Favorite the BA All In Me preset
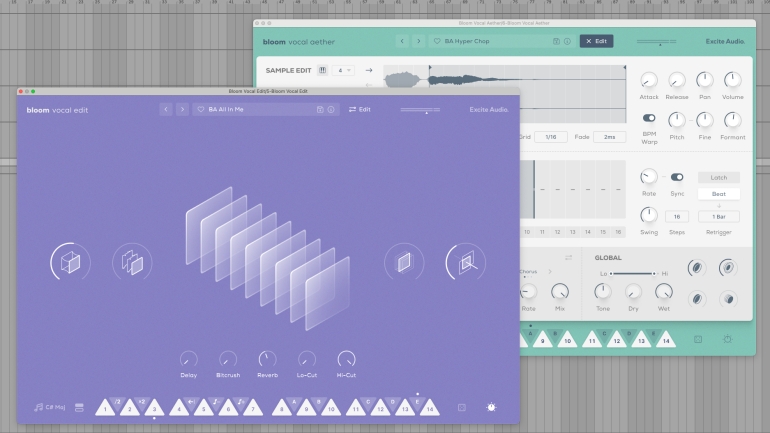This screenshot has height=433, width=770. tap(201, 109)
